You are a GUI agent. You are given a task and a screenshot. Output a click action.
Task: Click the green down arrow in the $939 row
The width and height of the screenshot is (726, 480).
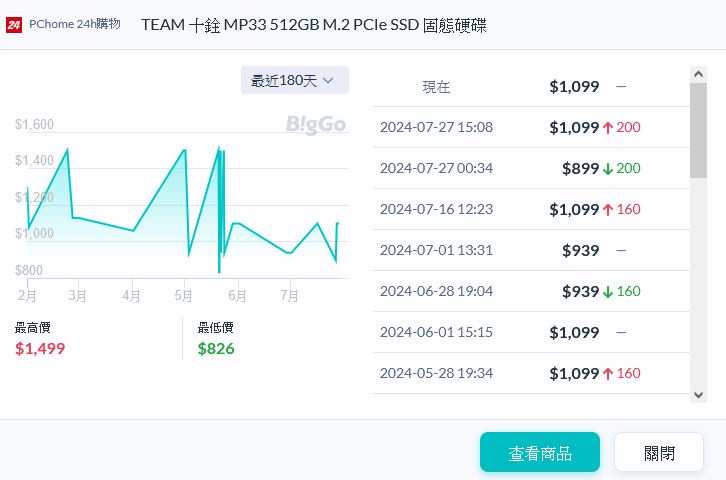tap(607, 291)
